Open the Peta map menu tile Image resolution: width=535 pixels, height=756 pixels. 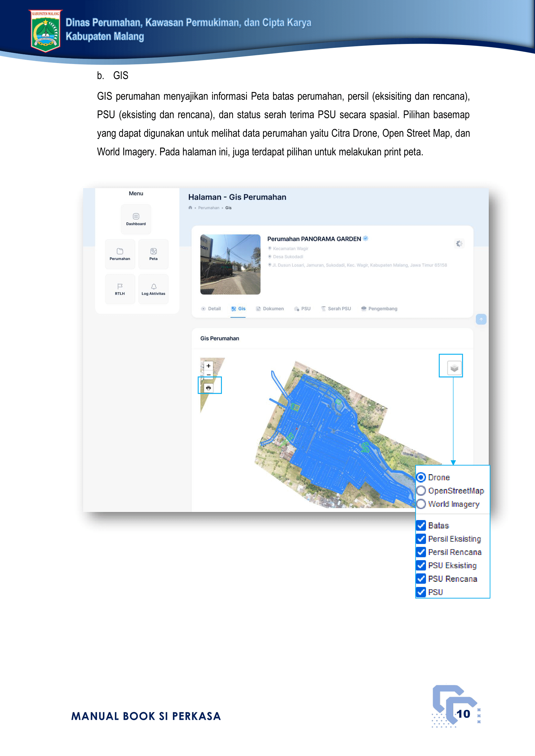tap(154, 254)
